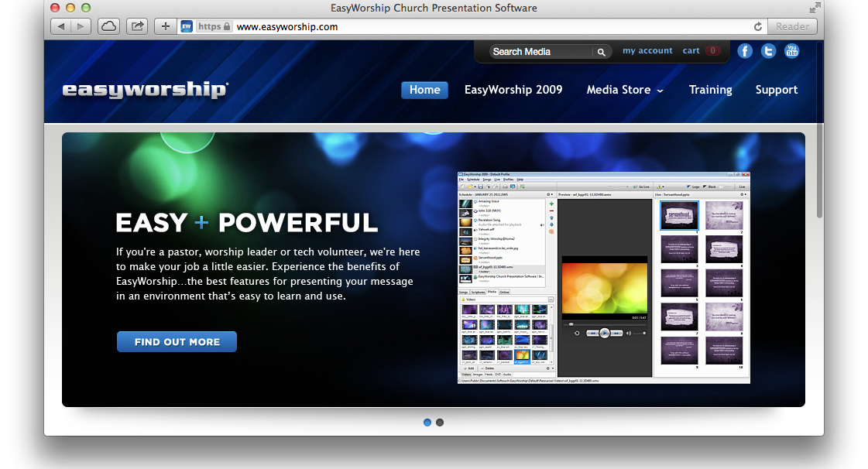Click the FIND OUT MORE button
This screenshot has height=469, width=868.
pos(177,342)
